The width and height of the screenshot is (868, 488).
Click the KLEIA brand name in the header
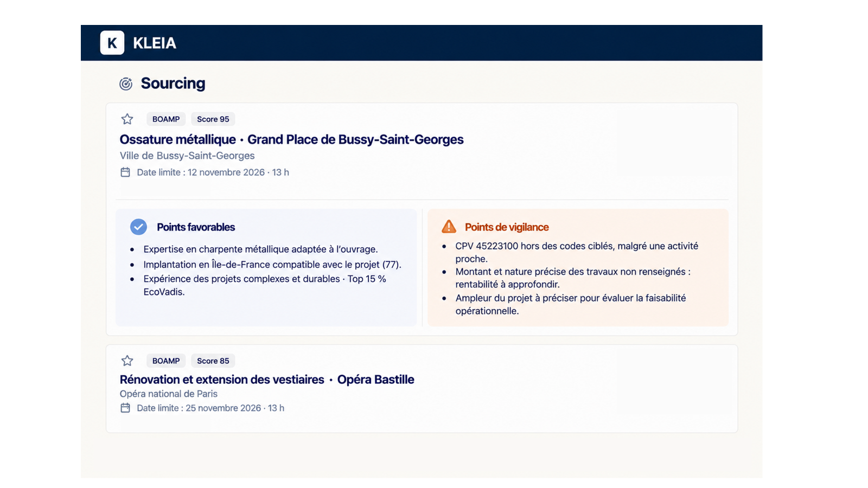[x=155, y=43]
